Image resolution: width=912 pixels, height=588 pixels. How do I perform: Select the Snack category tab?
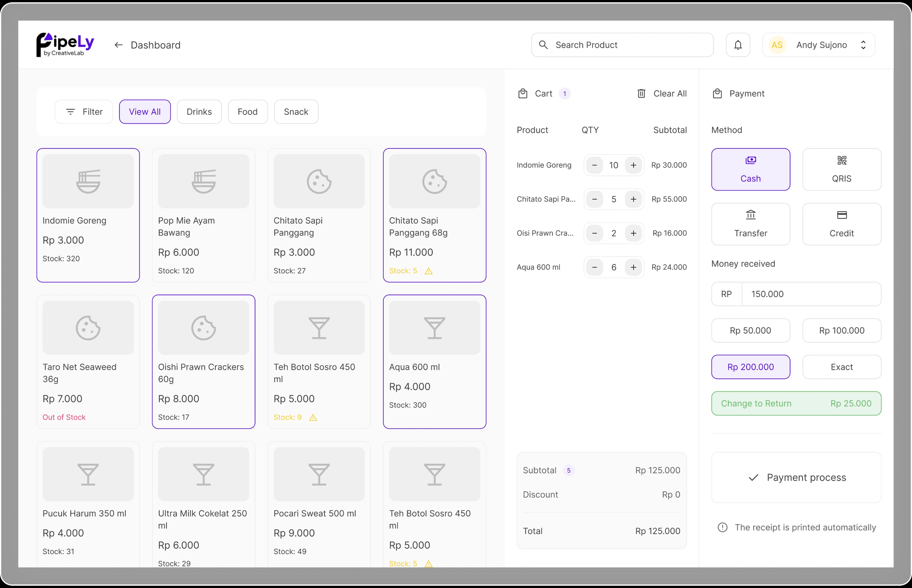(296, 112)
